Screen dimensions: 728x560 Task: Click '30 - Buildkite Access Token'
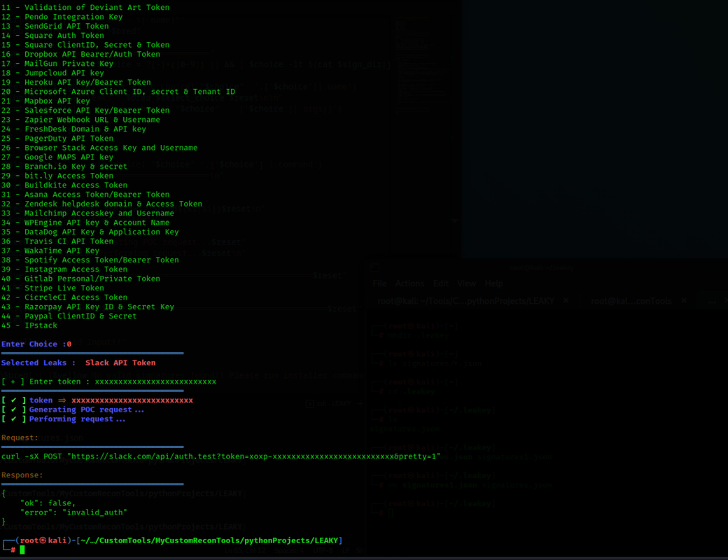(x=64, y=185)
